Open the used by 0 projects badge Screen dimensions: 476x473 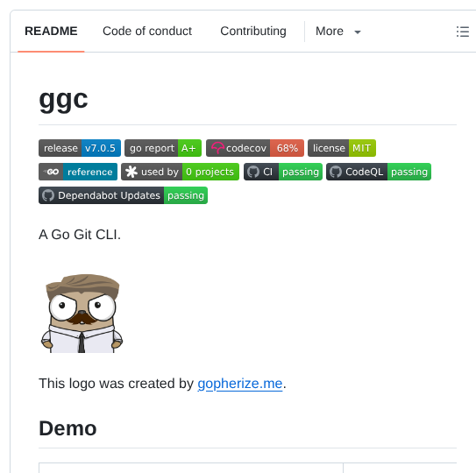pyautogui.click(x=180, y=172)
